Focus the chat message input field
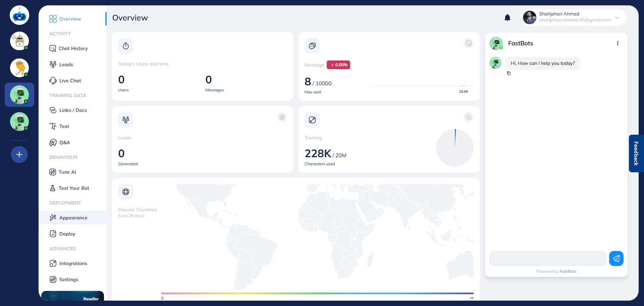The width and height of the screenshot is (644, 306). [x=548, y=258]
